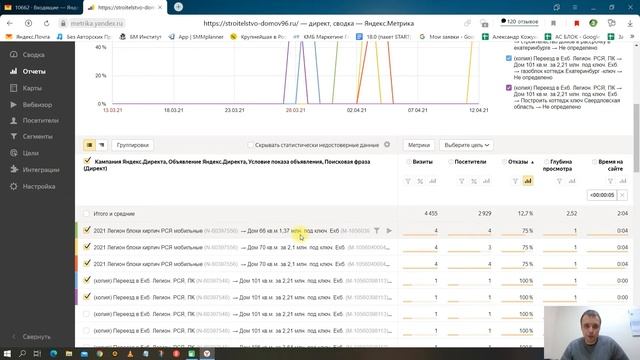Open КМБ Маркетинг bookmark

tap(320, 37)
